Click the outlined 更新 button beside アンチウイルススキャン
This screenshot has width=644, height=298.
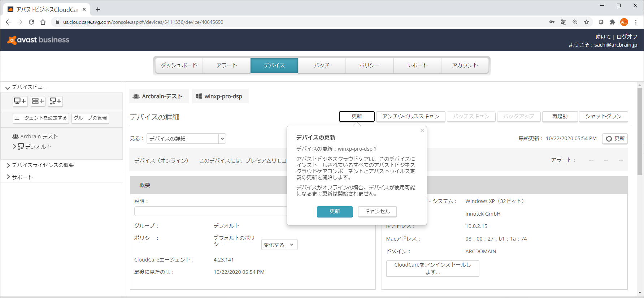pyautogui.click(x=357, y=116)
